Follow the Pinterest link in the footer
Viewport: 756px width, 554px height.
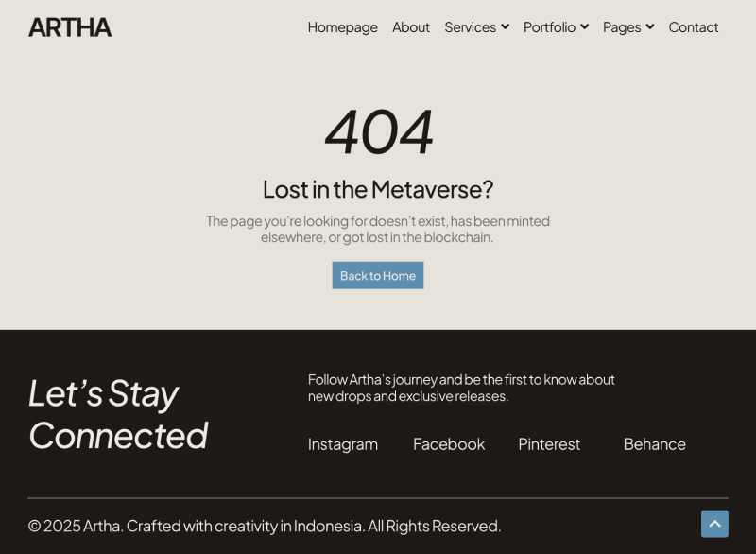tap(549, 444)
